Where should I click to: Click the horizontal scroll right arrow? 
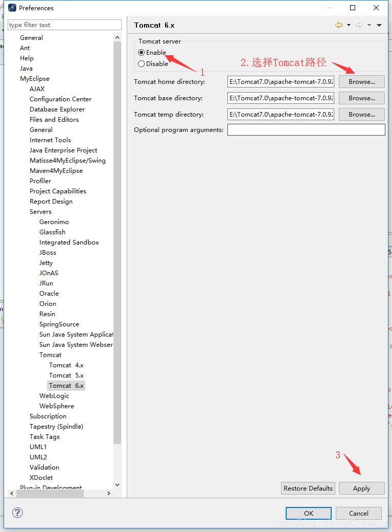pyautogui.click(x=108, y=493)
